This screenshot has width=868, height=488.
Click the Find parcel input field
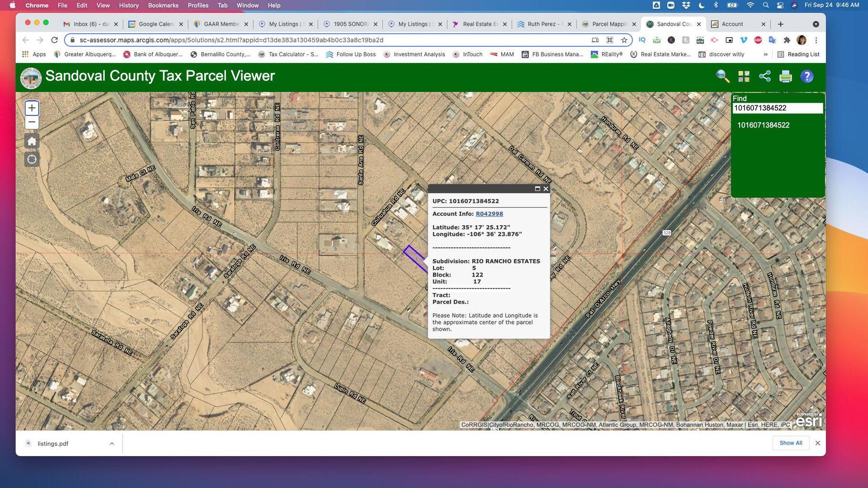coord(777,108)
